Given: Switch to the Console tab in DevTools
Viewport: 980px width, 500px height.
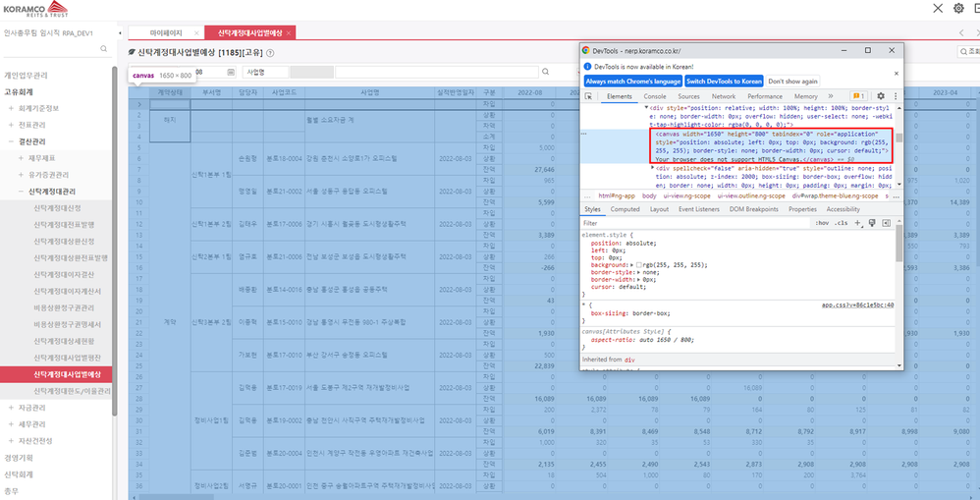Looking at the screenshot, I should 654,96.
